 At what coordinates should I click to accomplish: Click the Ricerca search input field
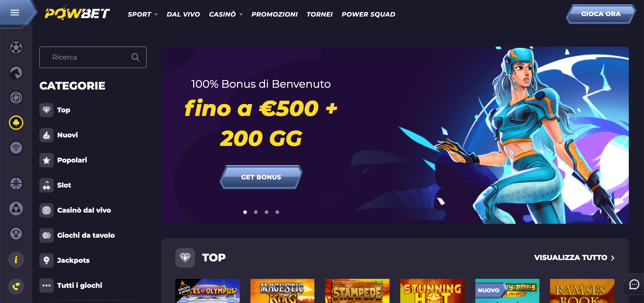[x=93, y=57]
